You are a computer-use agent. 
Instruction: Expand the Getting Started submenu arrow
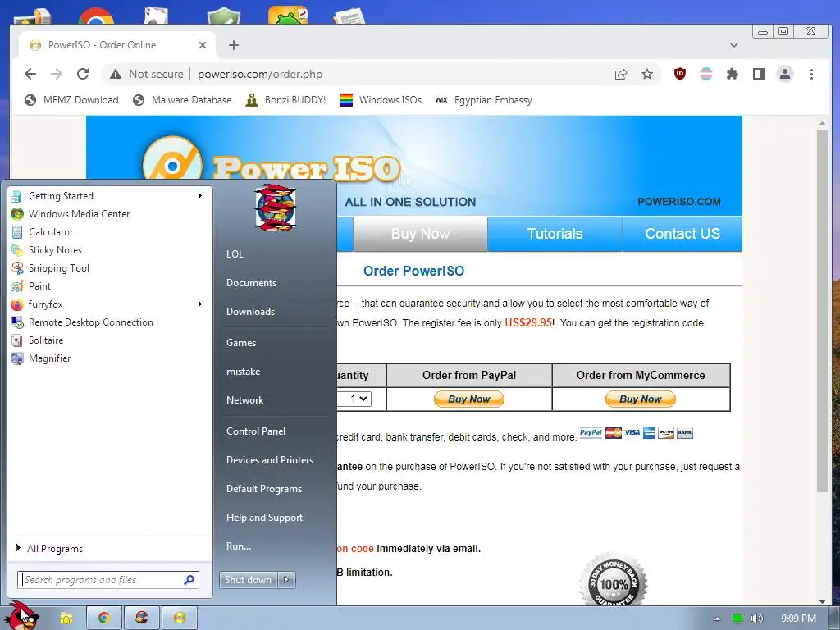click(200, 195)
